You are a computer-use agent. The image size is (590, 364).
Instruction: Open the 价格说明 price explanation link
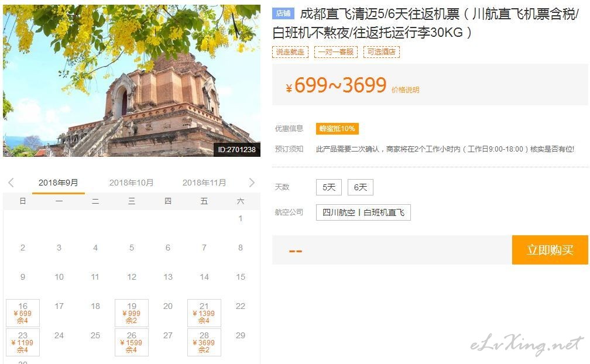point(405,90)
